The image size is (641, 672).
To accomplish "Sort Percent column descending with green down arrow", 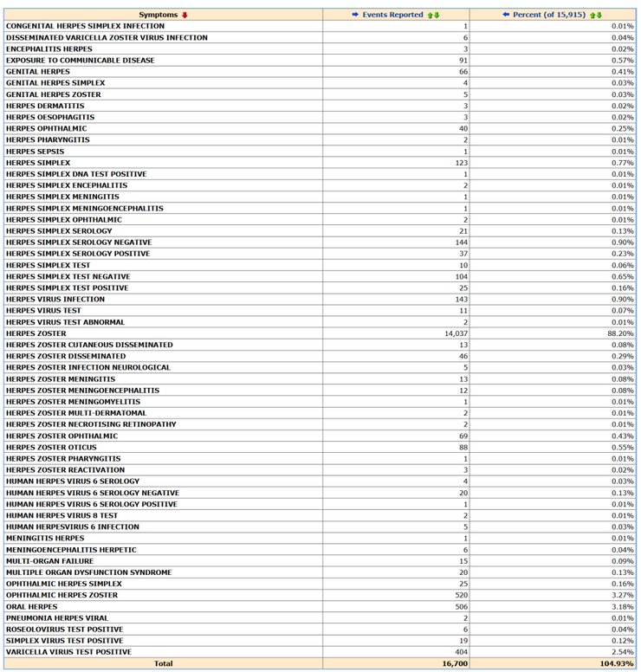I will [599, 15].
